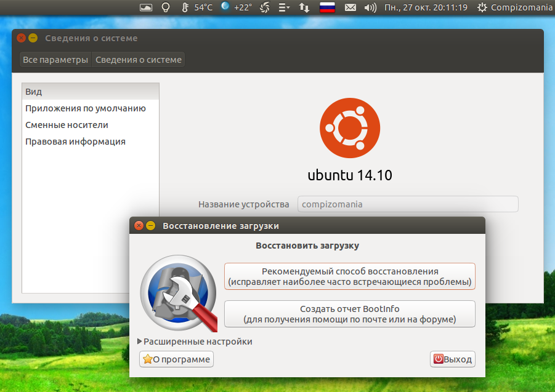The width and height of the screenshot is (555, 392).
Task: Close the Сведения о системе window
Action: 21,38
